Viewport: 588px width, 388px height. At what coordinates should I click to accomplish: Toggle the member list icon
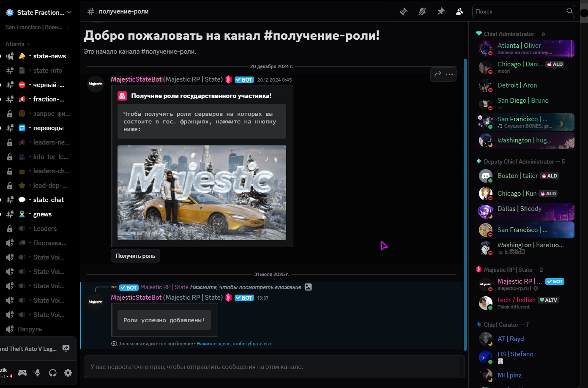[459, 11]
